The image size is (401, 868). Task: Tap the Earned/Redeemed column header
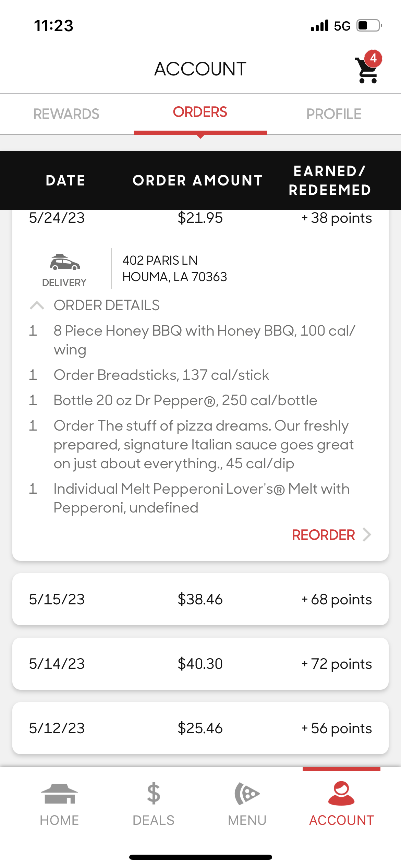click(330, 180)
